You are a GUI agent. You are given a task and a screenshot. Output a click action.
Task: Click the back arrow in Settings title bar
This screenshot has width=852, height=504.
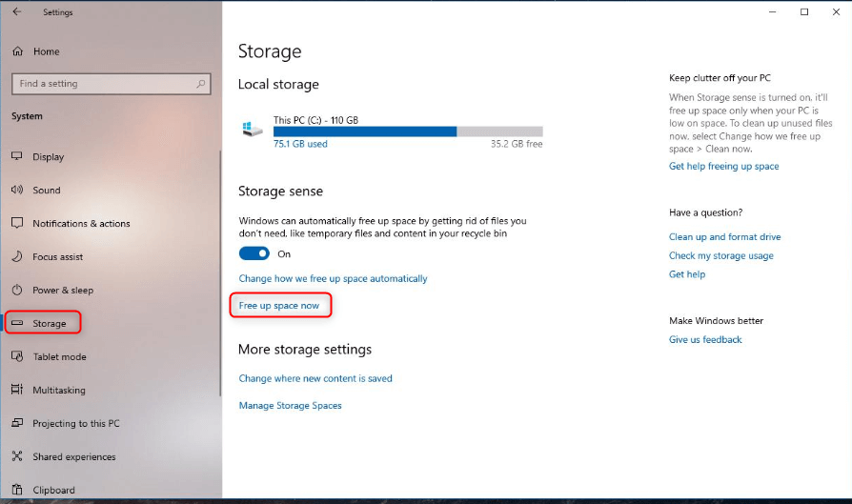tap(16, 12)
